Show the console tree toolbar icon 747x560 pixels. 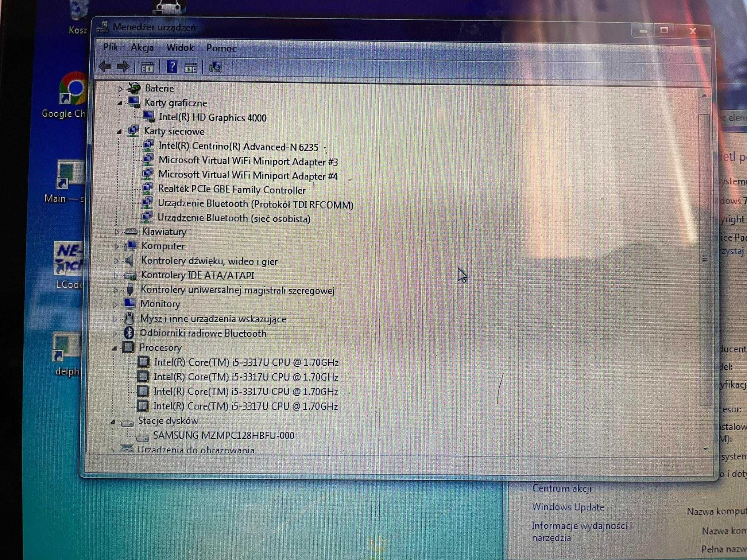click(x=147, y=67)
